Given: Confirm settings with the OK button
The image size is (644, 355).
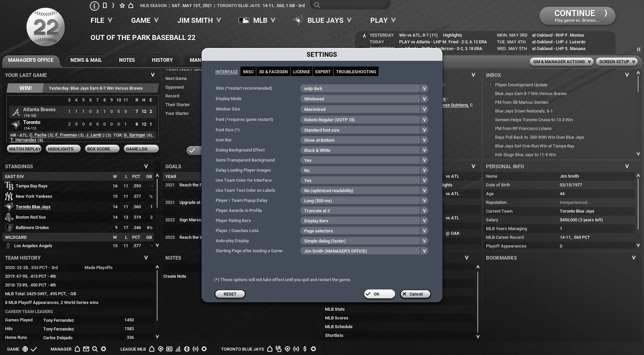Looking at the screenshot, I should pos(379,294).
